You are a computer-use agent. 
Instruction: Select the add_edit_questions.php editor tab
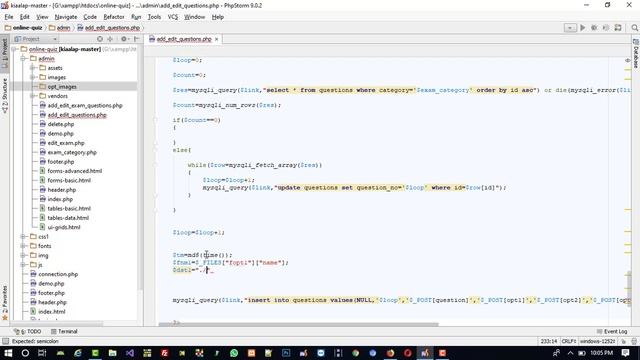[184, 39]
